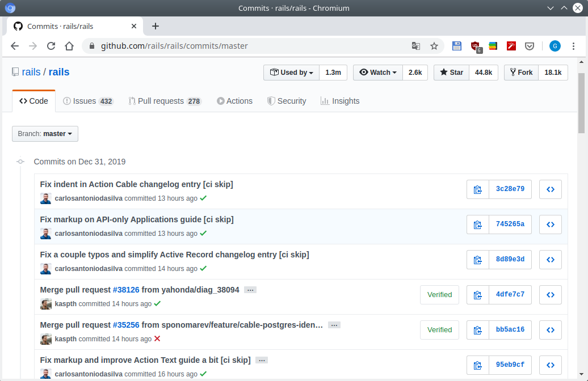The image size is (588, 381).
Task: Open a new browser tab
Action: (156, 26)
